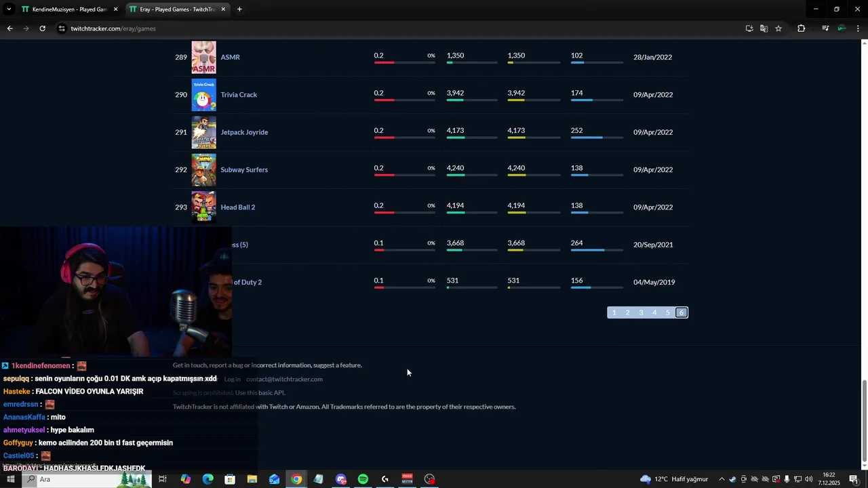Screen dimensions: 868x488
Task: Expand the tab search dropdown
Action: point(9,9)
